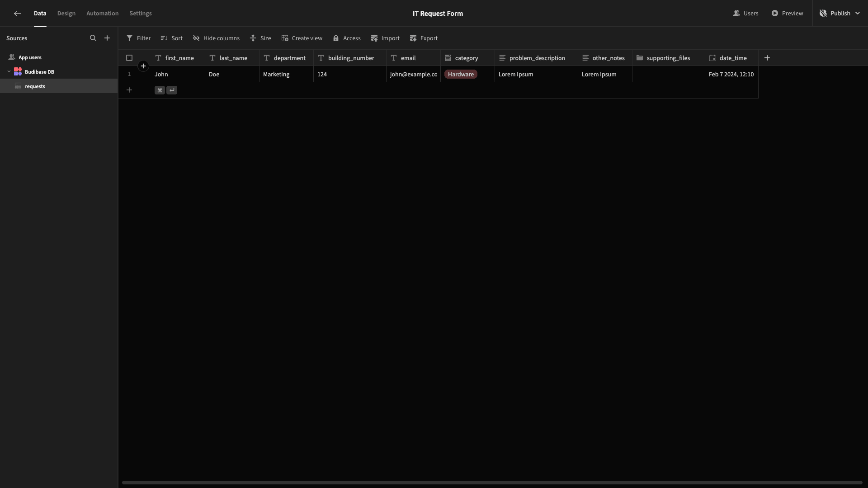Viewport: 868px width, 488px height.
Task: Click the Users button
Action: [x=745, y=14]
